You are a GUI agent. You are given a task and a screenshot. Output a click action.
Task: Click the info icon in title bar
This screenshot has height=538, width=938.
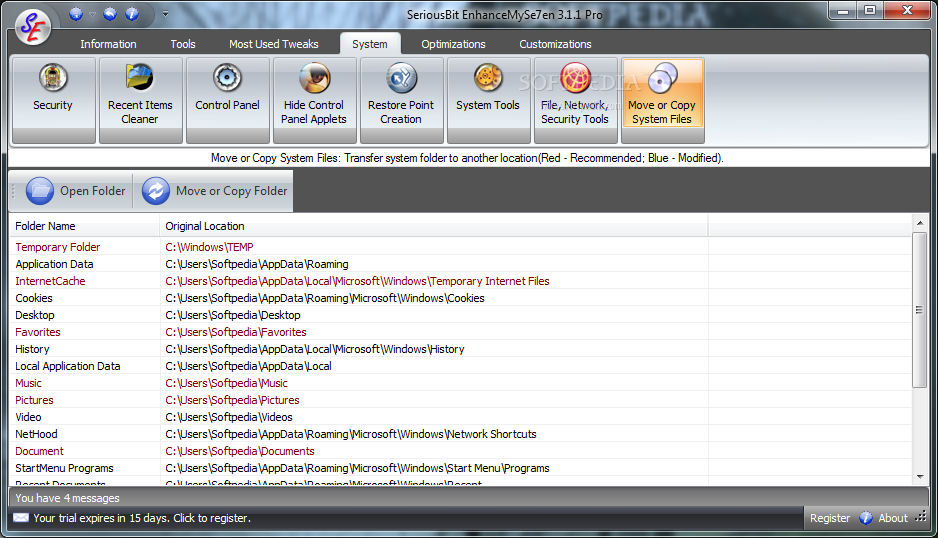pyautogui.click(x=132, y=14)
